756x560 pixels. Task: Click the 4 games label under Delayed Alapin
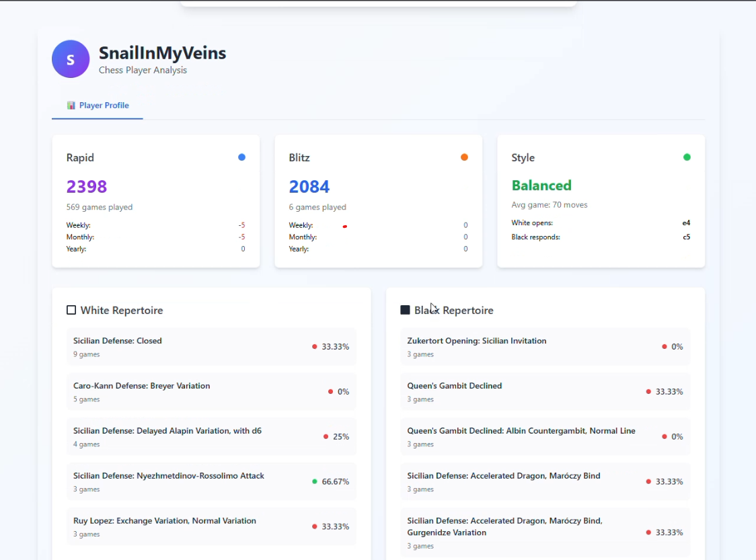86,444
